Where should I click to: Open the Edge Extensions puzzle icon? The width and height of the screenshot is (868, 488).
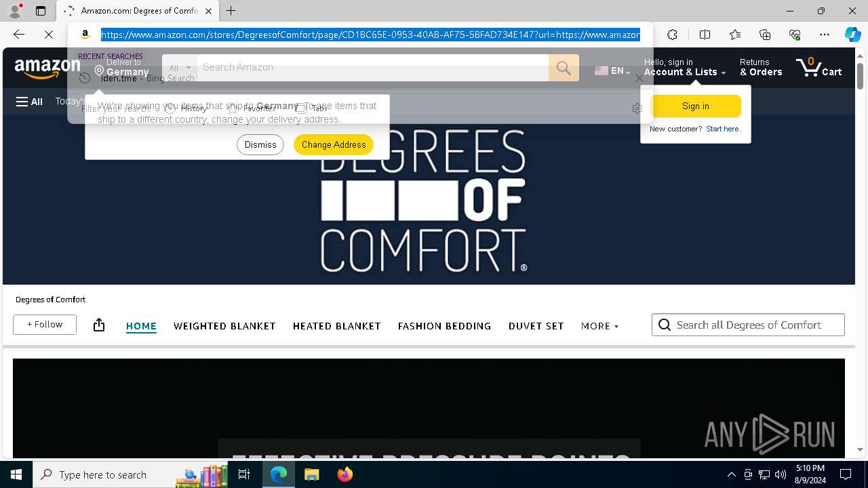tap(672, 35)
